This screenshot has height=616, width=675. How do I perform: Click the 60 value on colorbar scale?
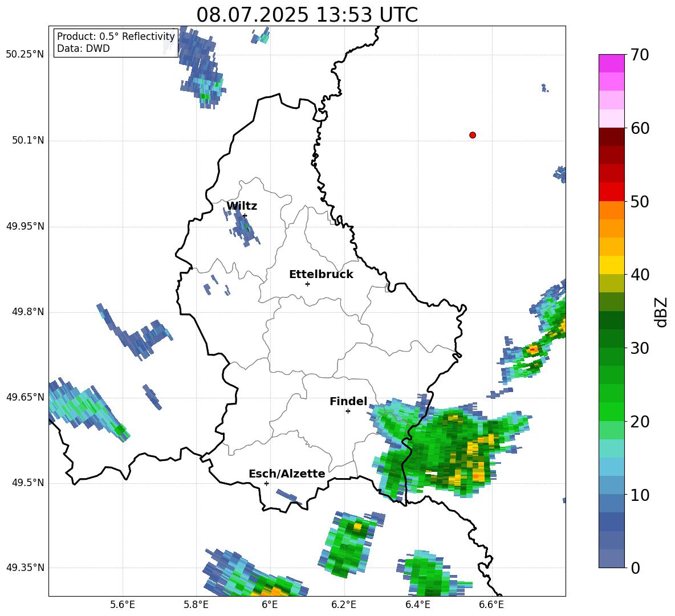click(639, 128)
